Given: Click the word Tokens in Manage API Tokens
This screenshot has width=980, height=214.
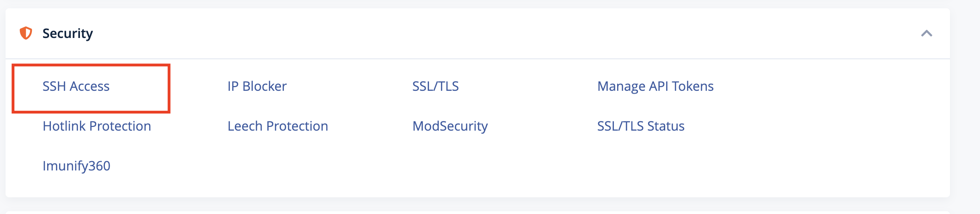Looking at the screenshot, I should click(x=693, y=86).
